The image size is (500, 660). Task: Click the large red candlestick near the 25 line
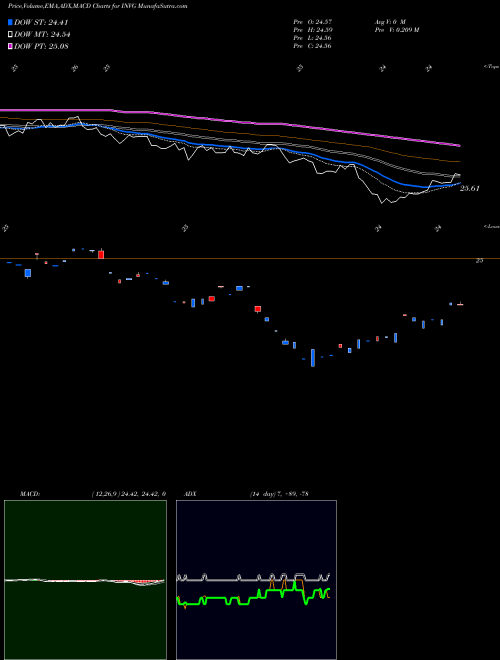pyautogui.click(x=101, y=254)
